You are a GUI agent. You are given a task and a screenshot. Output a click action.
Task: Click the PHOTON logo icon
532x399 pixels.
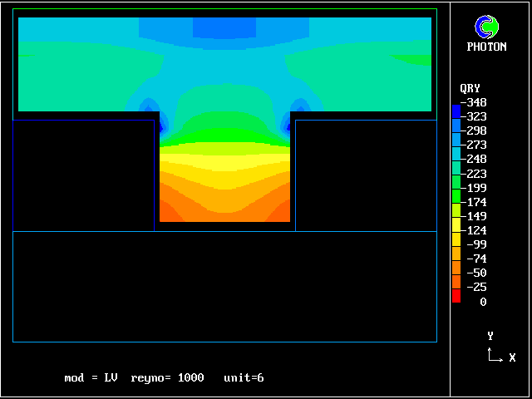point(486,27)
